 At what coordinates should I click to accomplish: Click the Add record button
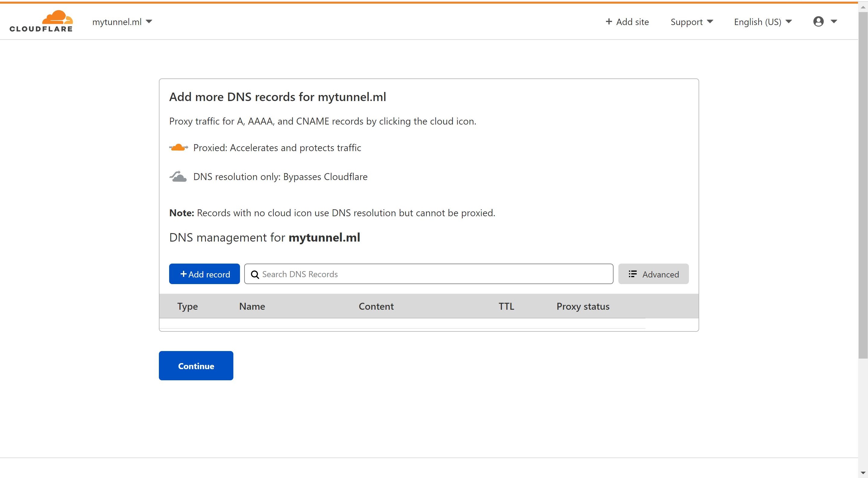(204, 274)
